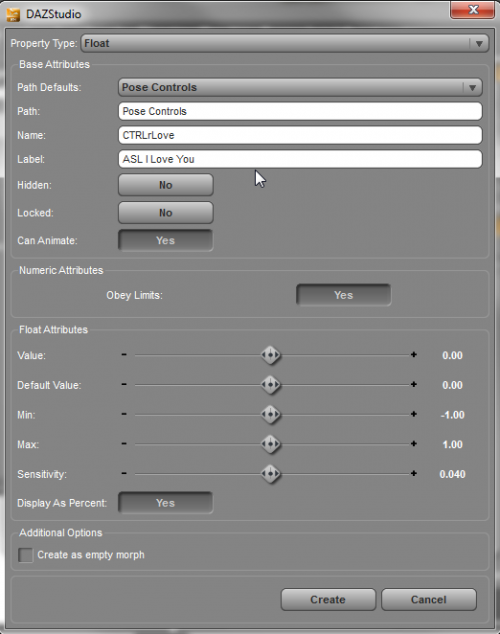Click the plus icon beside Min slider

[x=414, y=414]
